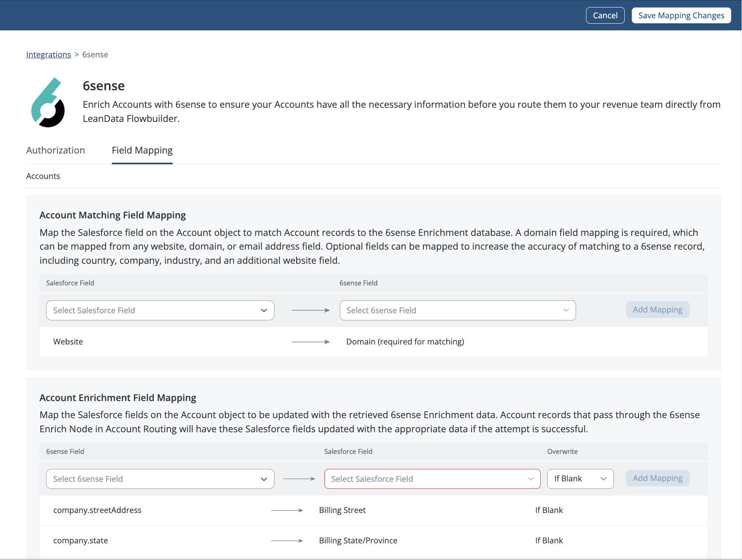Click the chevron in the enrichment 6sense Field dropdown
This screenshot has width=742, height=560.
264,479
